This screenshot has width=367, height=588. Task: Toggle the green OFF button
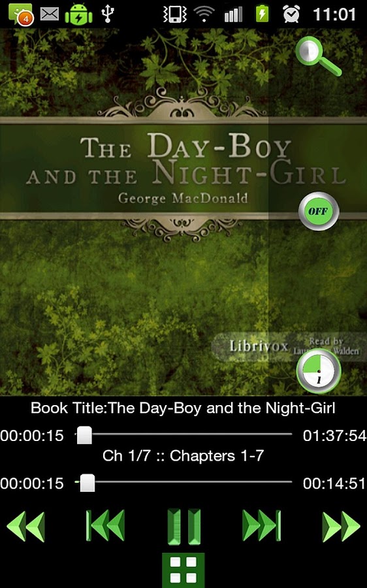click(x=319, y=211)
